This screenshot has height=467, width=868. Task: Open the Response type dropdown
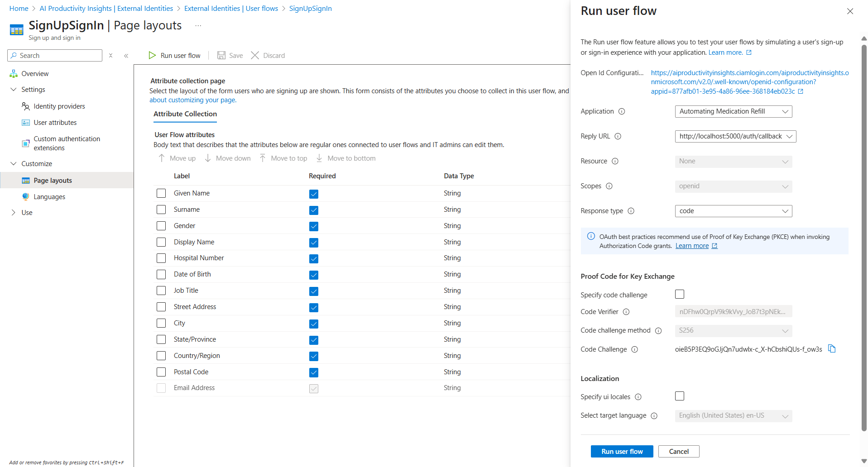733,211
